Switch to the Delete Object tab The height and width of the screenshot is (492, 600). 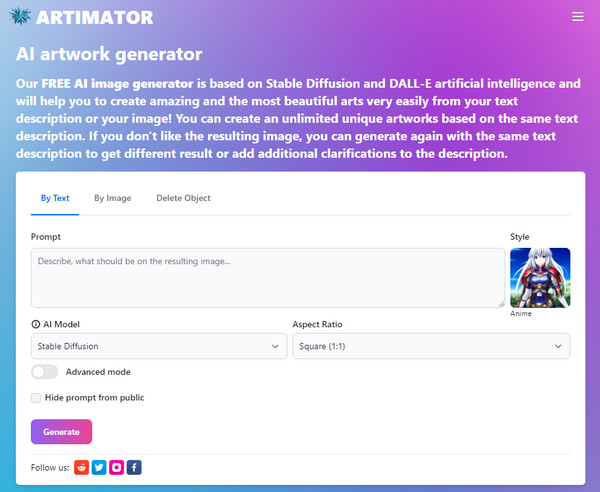(183, 198)
